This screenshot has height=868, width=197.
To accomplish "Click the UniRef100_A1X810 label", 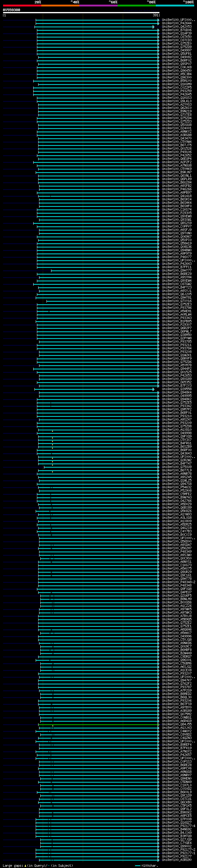I will coord(177,430).
